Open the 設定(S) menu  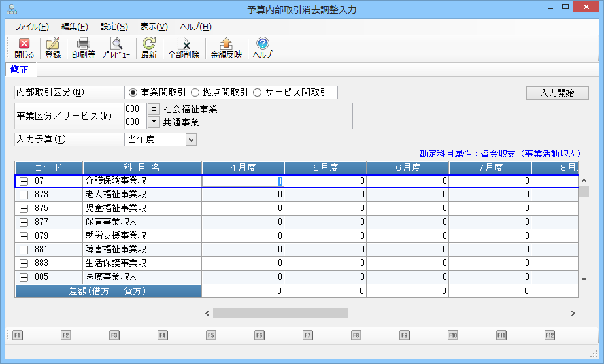click(x=114, y=27)
